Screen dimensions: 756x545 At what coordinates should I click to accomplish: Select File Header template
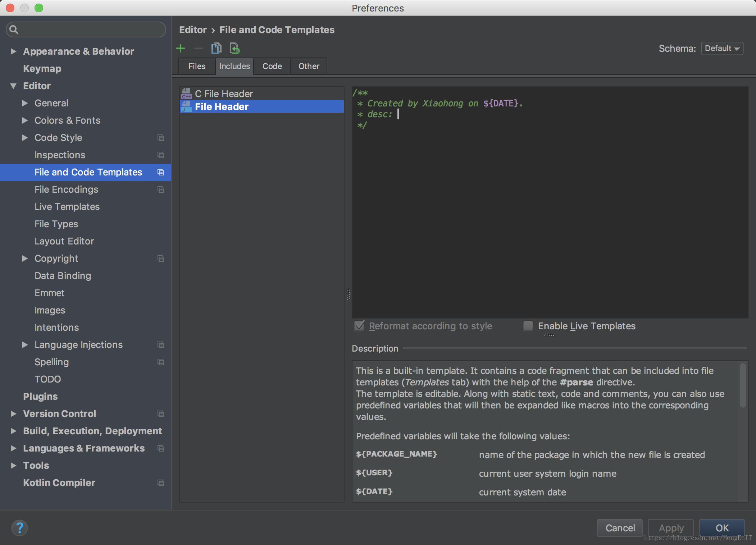(262, 107)
